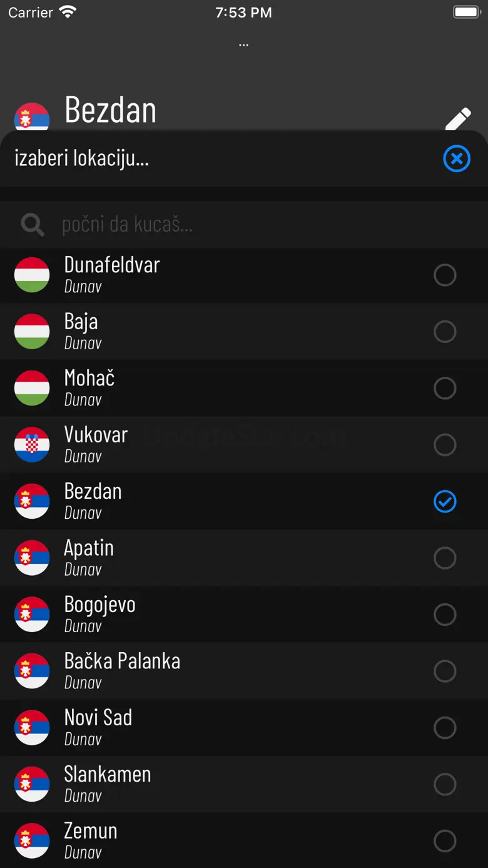This screenshot has height=868, width=488.
Task: Select the Baja radio button
Action: click(x=445, y=332)
